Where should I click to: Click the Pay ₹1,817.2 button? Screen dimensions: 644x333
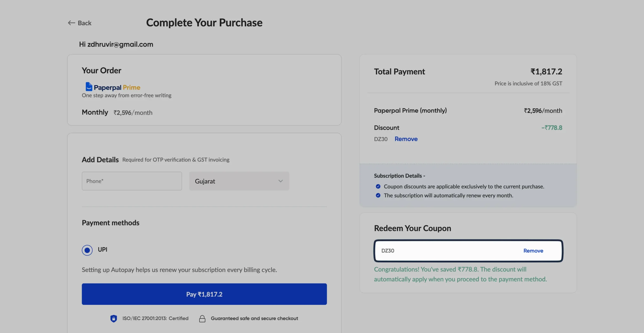coord(204,294)
